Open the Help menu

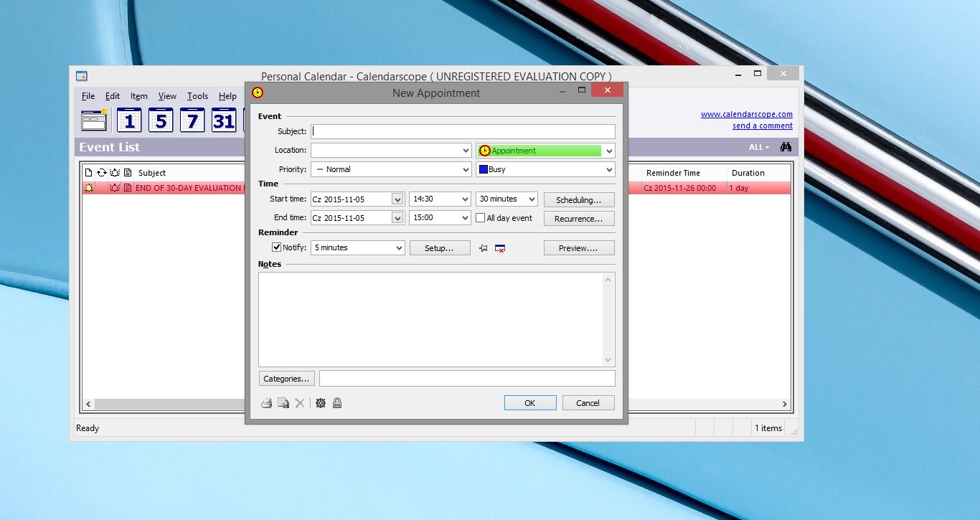[227, 96]
